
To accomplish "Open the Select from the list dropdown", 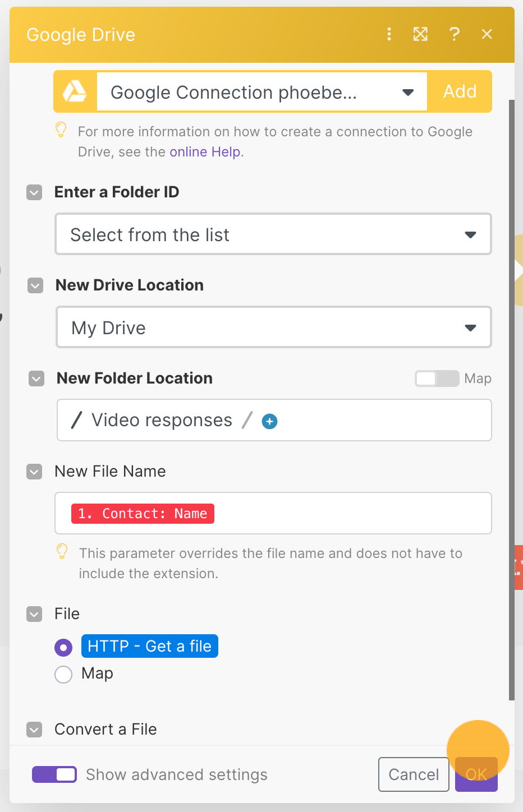I will [273, 234].
